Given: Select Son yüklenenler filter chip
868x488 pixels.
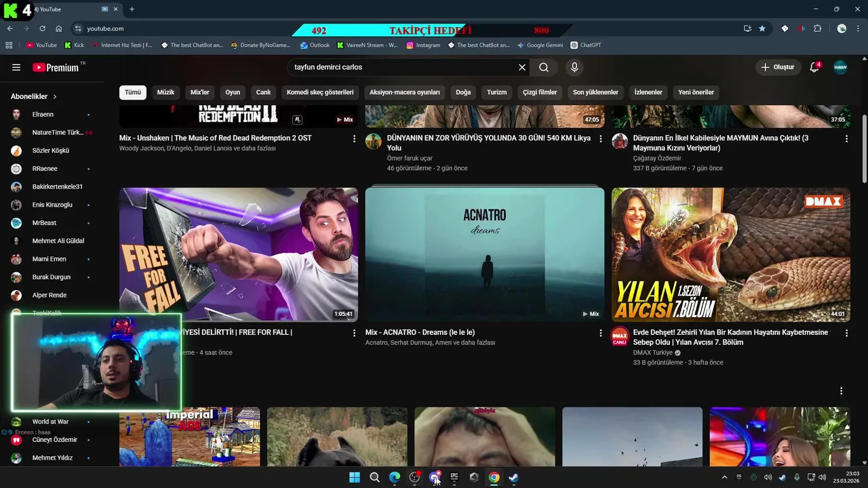Looking at the screenshot, I should point(595,92).
